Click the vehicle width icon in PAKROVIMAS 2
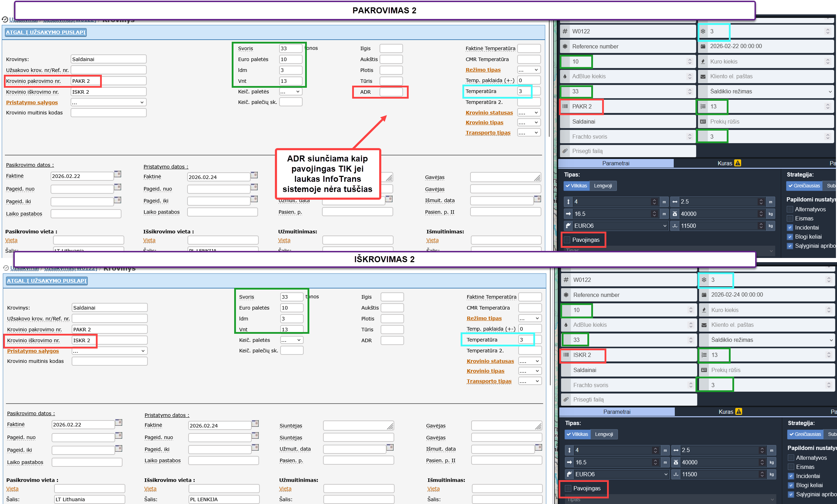 click(675, 202)
